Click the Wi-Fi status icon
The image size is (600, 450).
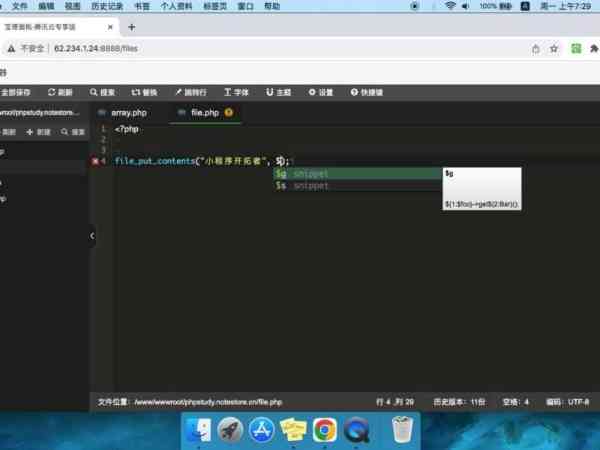[450, 6]
